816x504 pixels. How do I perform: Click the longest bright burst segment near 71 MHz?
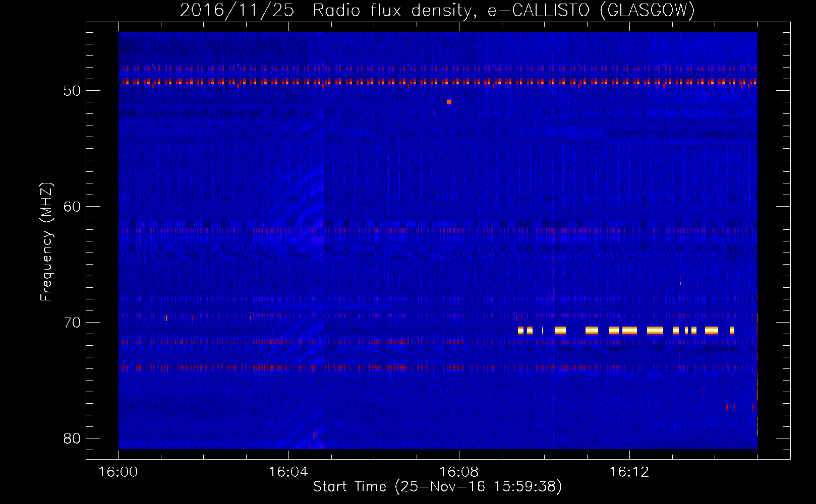click(x=655, y=331)
